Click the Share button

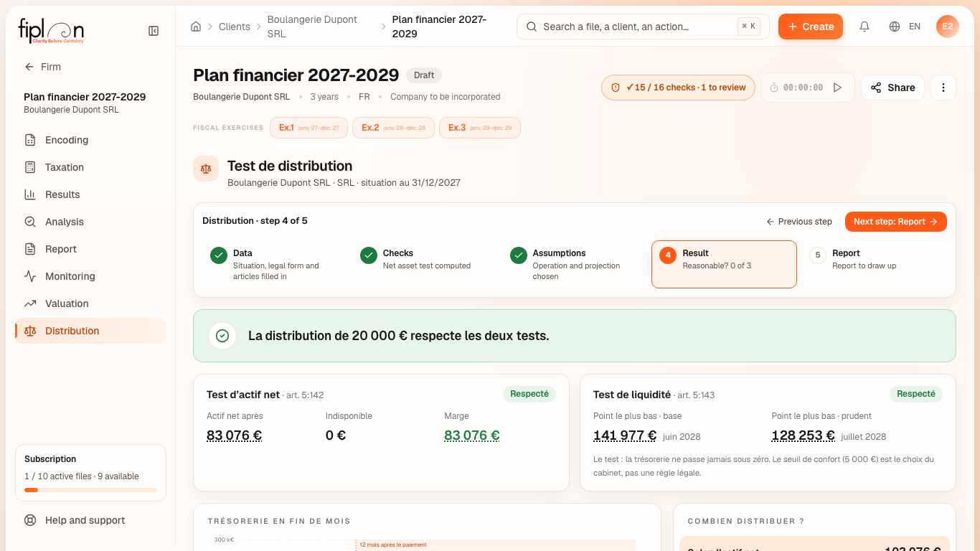(x=892, y=88)
